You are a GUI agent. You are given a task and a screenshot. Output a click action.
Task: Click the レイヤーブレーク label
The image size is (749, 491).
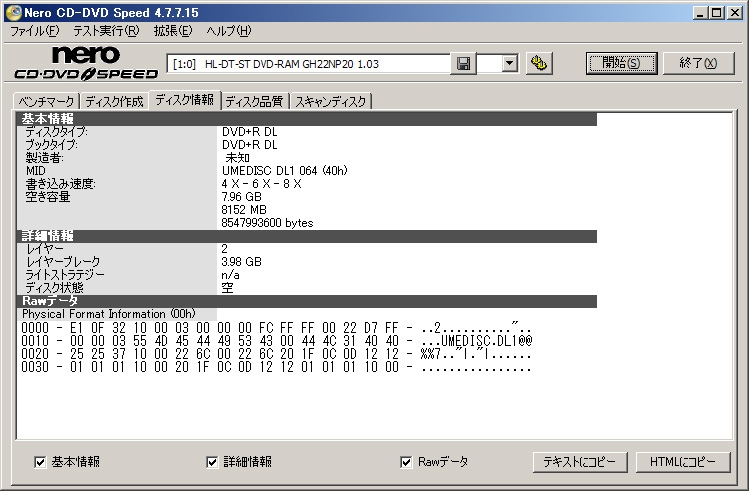point(63,262)
